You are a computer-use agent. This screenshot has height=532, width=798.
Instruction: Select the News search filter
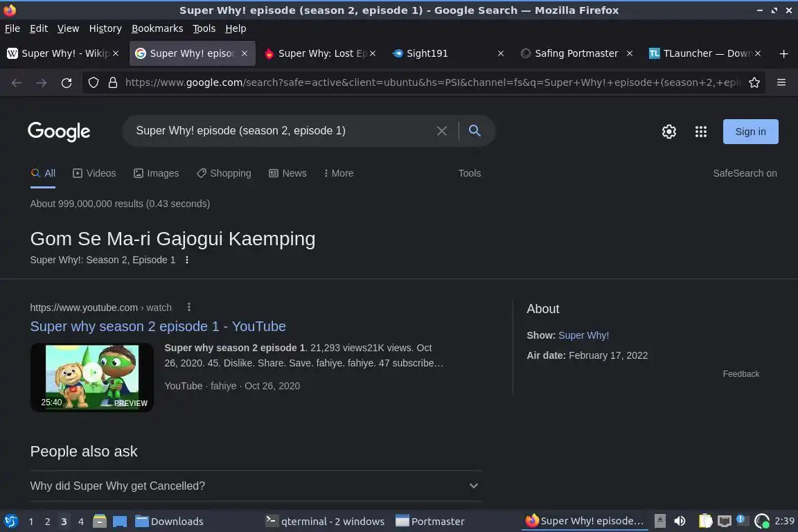point(288,173)
